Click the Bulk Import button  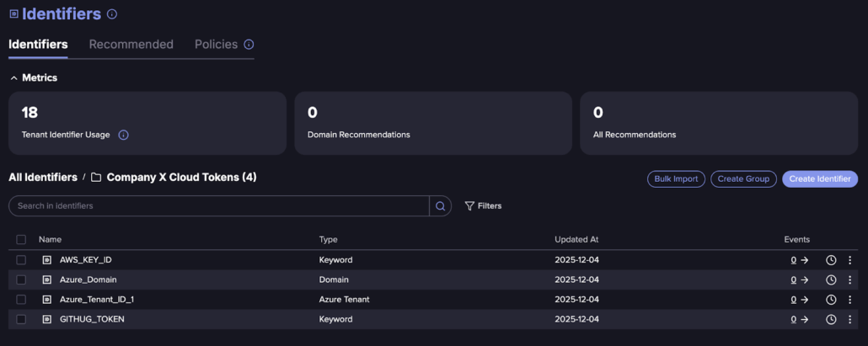coord(676,179)
